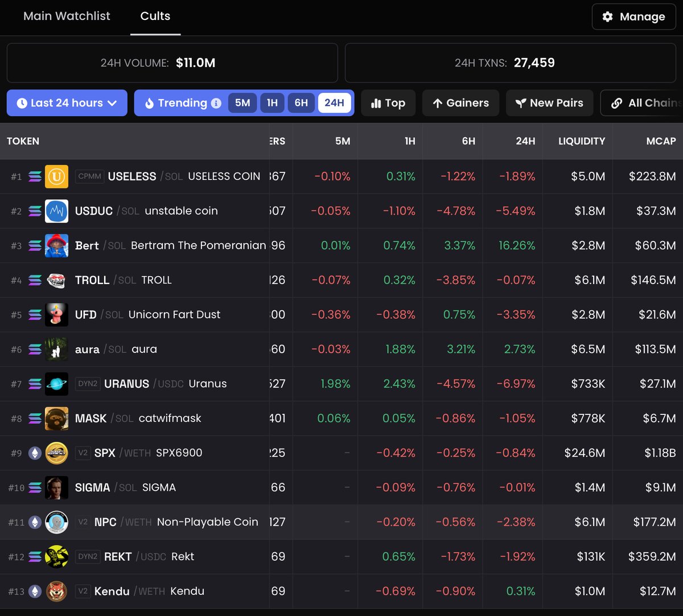
Task: Click Ethereum chain icon in Kendu row
Action: coord(35,591)
